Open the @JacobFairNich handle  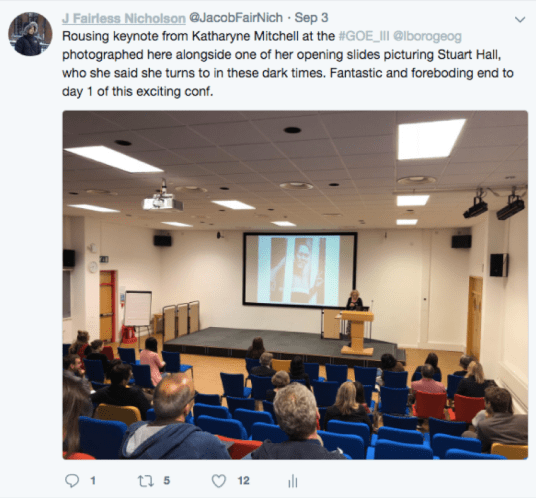(236, 18)
